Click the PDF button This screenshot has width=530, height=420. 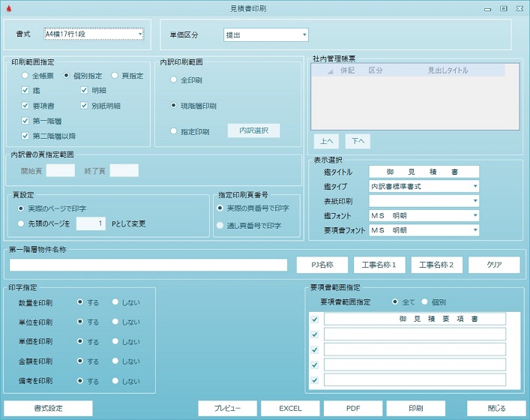[x=353, y=409]
